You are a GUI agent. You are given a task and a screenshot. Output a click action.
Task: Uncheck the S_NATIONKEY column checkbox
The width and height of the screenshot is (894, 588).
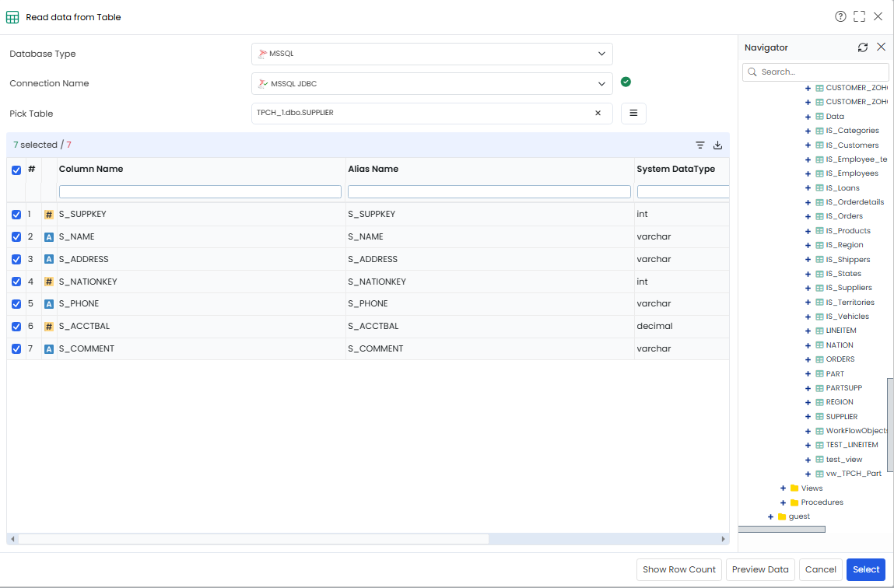[x=16, y=282]
